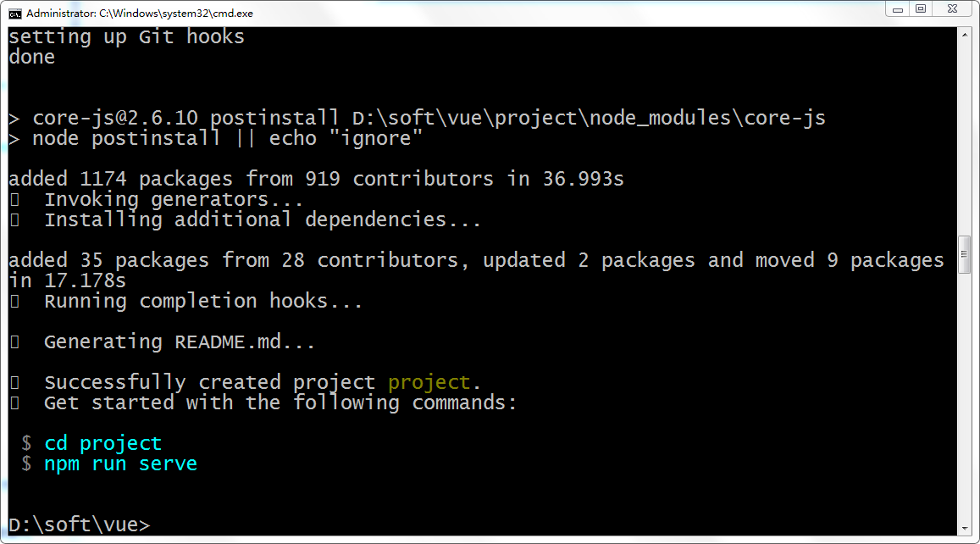Click the 'Invoking generators...' line

tap(174, 199)
